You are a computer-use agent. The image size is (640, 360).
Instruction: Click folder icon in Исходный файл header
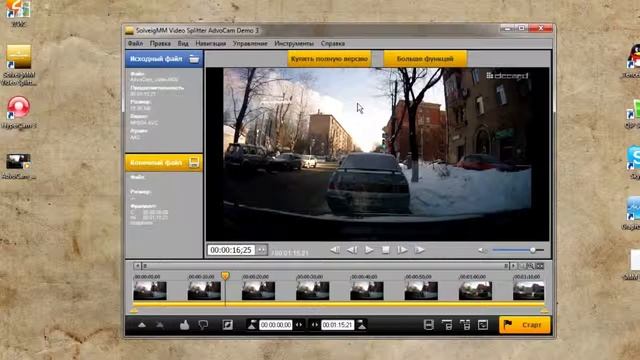(194, 59)
